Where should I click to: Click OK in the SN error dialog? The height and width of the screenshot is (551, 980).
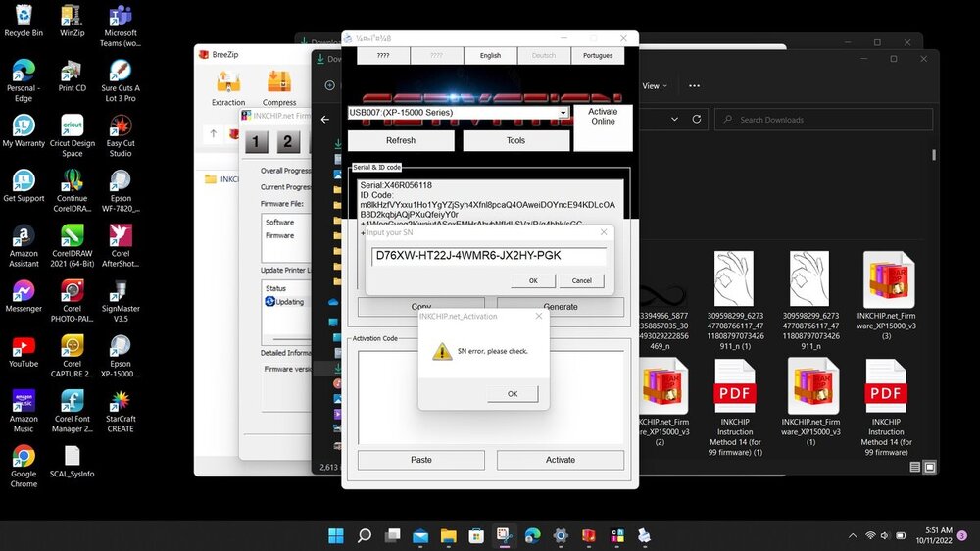[x=512, y=393]
